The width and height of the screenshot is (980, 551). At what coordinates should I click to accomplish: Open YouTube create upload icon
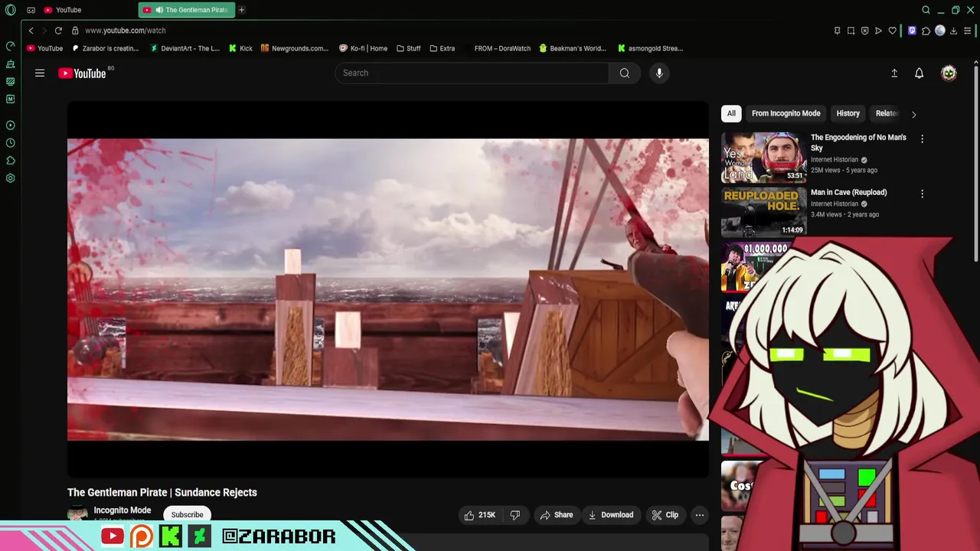[894, 73]
